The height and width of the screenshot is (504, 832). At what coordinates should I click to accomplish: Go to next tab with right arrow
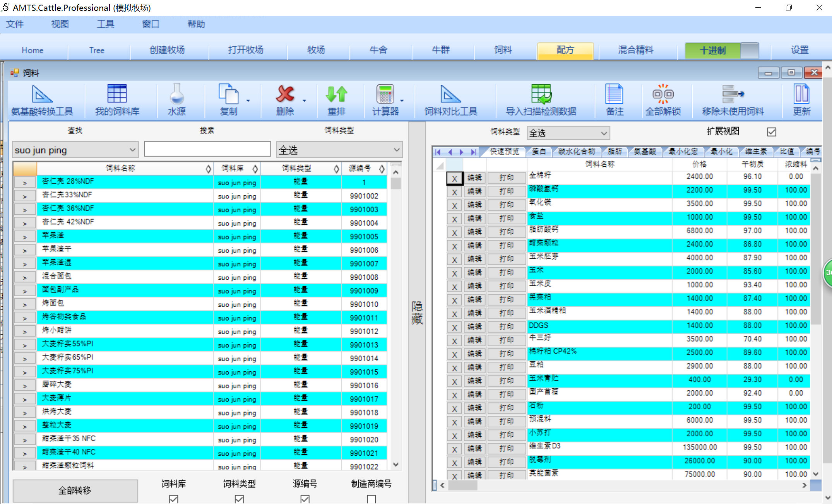click(461, 152)
